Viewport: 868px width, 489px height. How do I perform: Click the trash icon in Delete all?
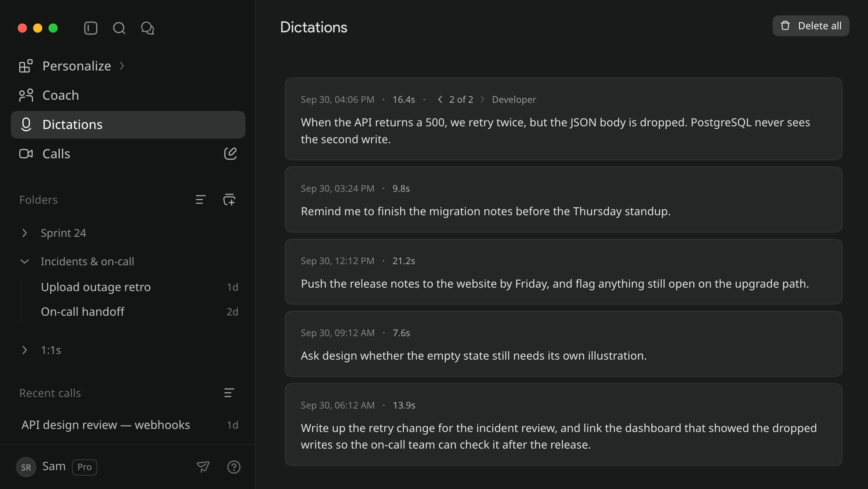[785, 26]
